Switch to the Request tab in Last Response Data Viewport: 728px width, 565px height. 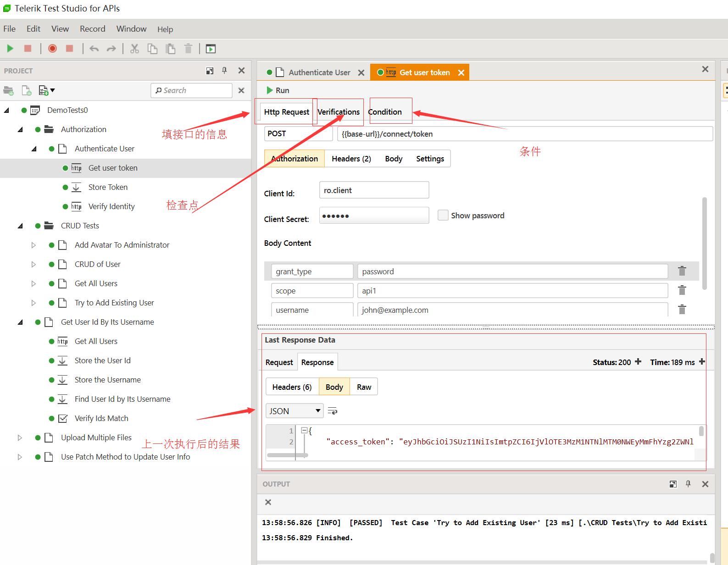(279, 362)
